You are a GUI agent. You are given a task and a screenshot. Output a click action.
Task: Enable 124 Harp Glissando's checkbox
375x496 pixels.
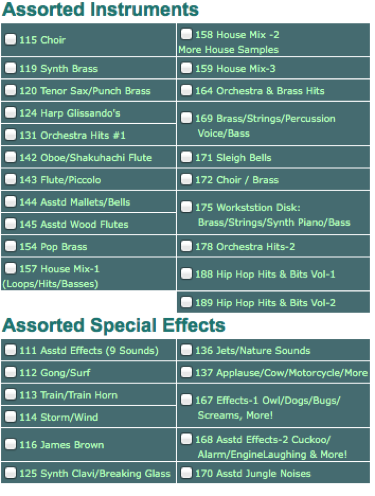click(11, 113)
